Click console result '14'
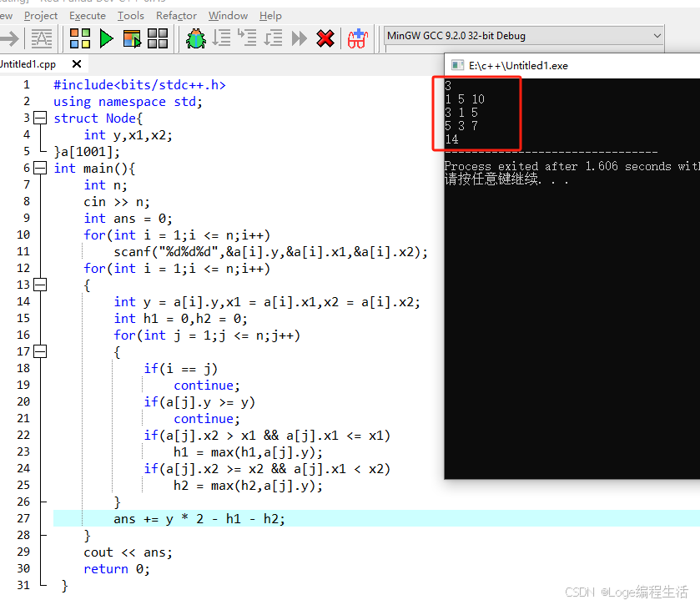 point(451,139)
